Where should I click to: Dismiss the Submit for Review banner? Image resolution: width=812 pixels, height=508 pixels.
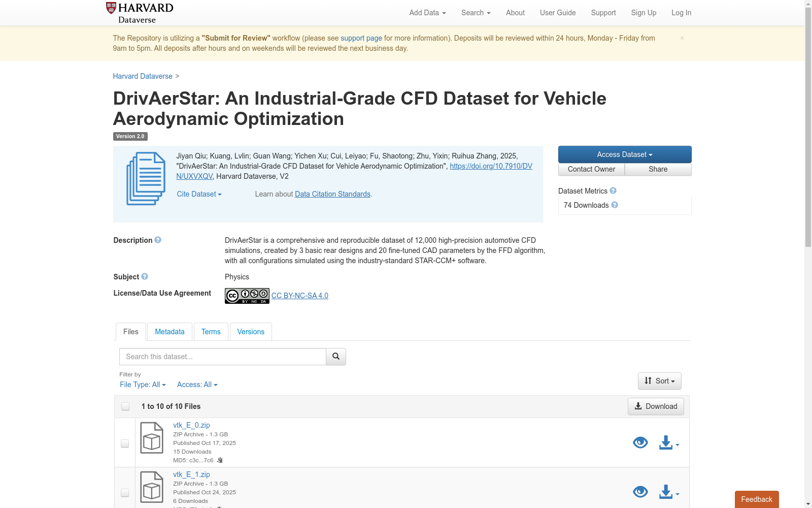coord(682,38)
